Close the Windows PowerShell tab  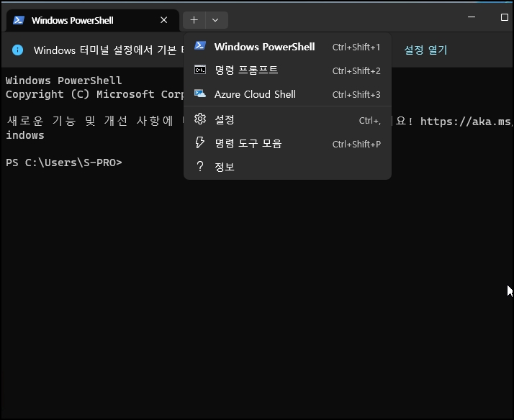(x=164, y=20)
